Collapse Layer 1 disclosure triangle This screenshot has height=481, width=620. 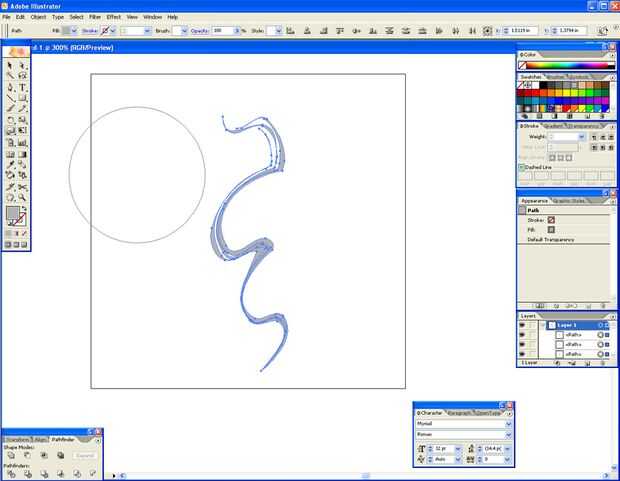click(544, 325)
